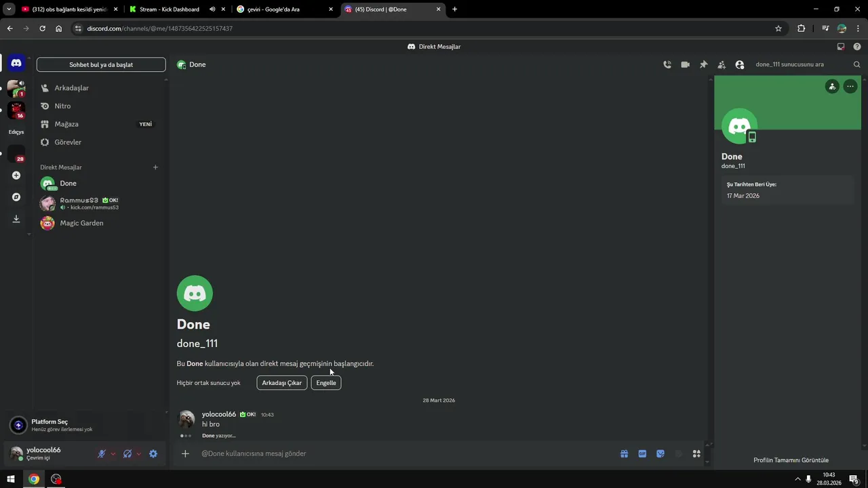This screenshot has width=868, height=488.
Task: Click Engelle button
Action: click(x=326, y=383)
